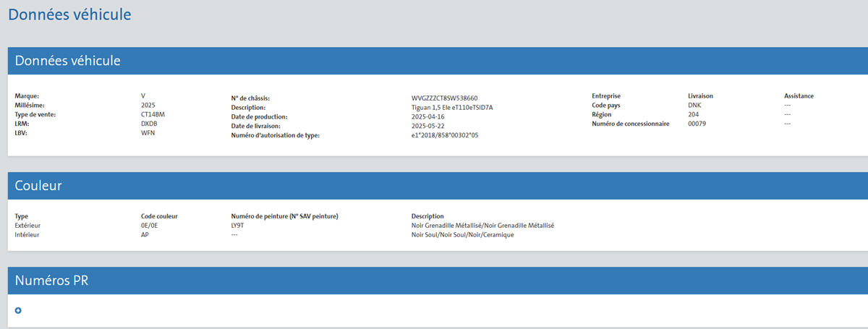
Task: Select production date 2025-04-16
Action: pos(427,116)
